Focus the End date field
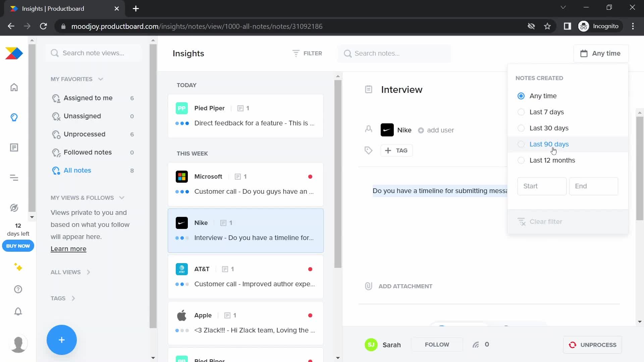 (593, 186)
